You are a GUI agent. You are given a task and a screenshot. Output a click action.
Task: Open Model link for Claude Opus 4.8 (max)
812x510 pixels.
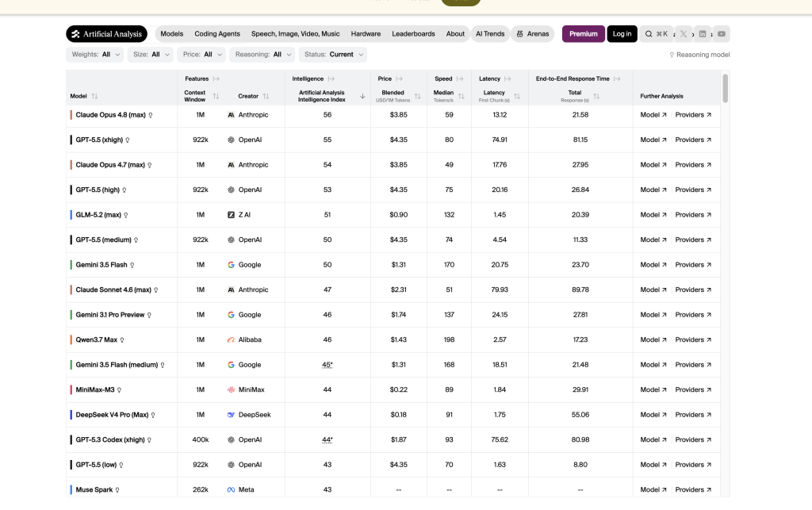tap(653, 115)
